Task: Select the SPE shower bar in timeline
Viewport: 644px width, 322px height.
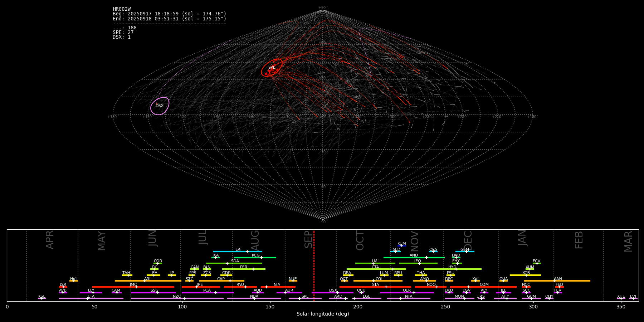Action: pos(305,298)
